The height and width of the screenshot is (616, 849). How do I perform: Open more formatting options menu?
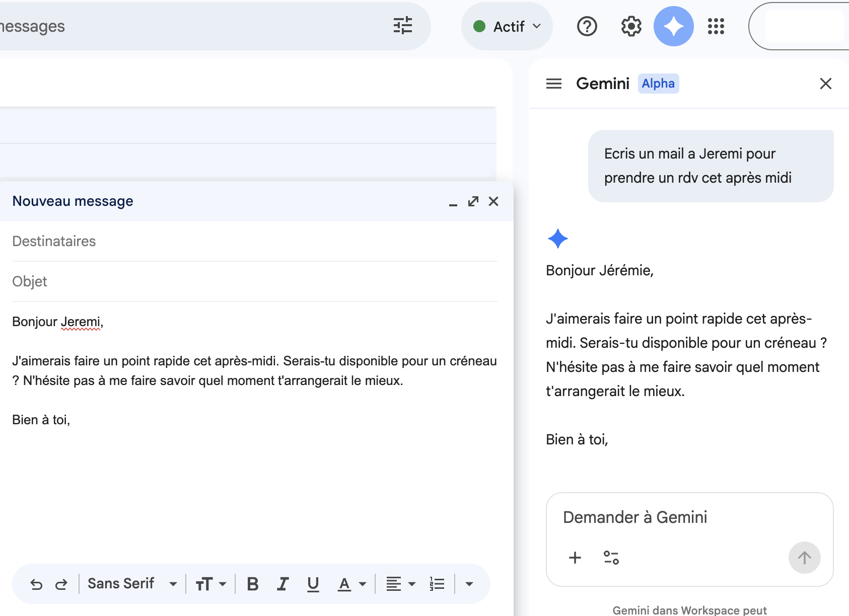(x=469, y=584)
